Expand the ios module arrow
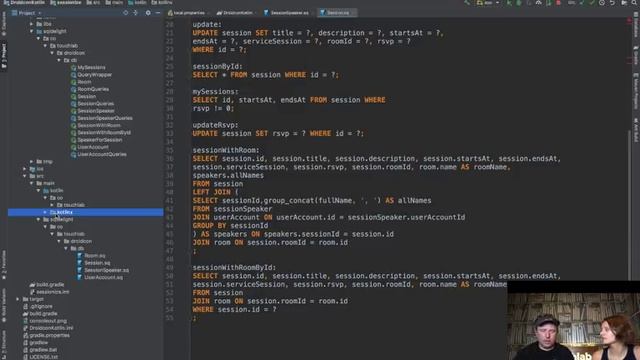 click(24, 169)
